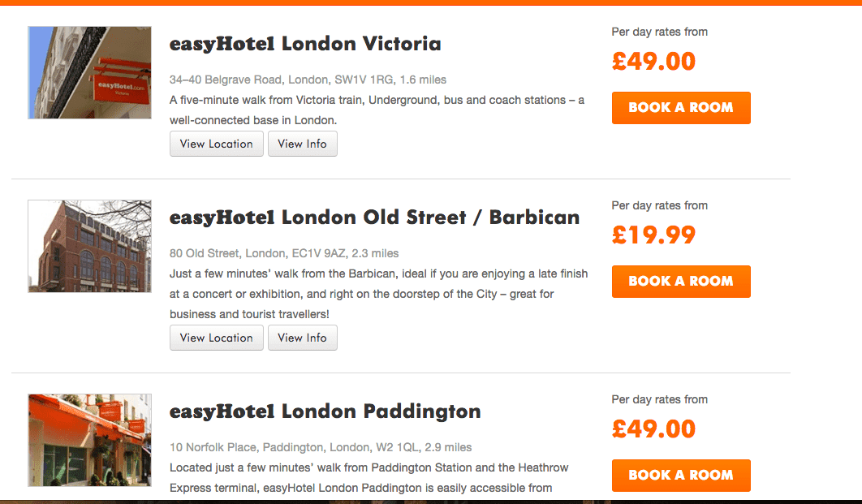This screenshot has height=504, width=862.
Task: Click the 10 Norfolk Place address line
Action: (x=321, y=447)
